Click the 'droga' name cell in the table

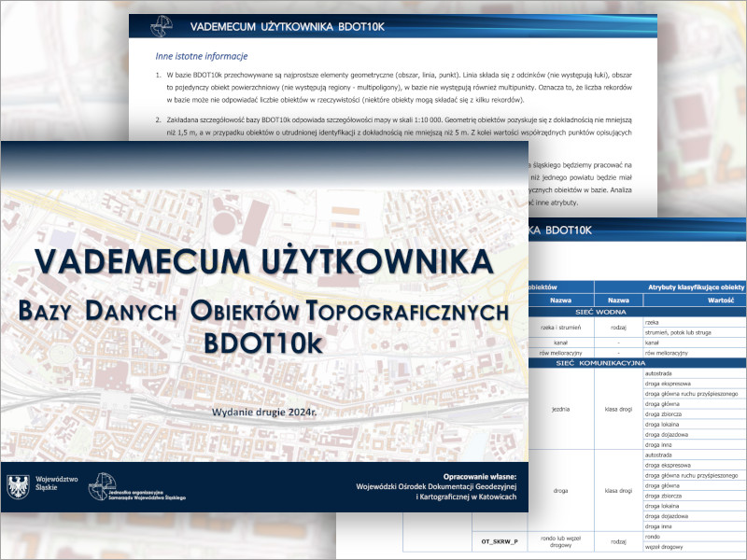tap(561, 491)
